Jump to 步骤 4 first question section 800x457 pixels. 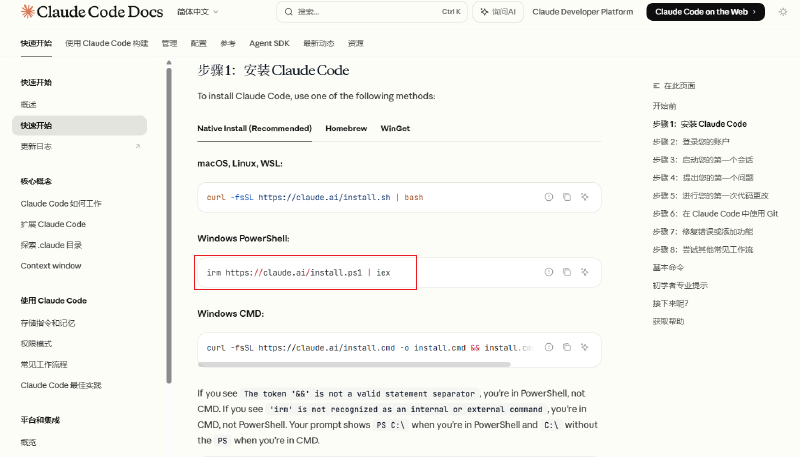703,177
